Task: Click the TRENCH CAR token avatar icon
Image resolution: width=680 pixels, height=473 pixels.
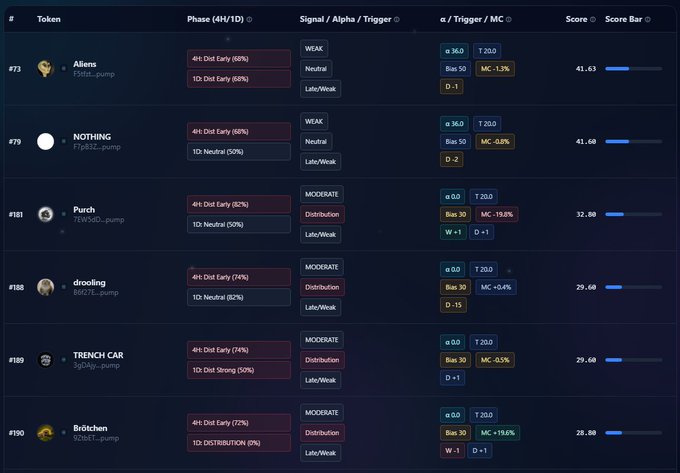Action: click(46, 360)
